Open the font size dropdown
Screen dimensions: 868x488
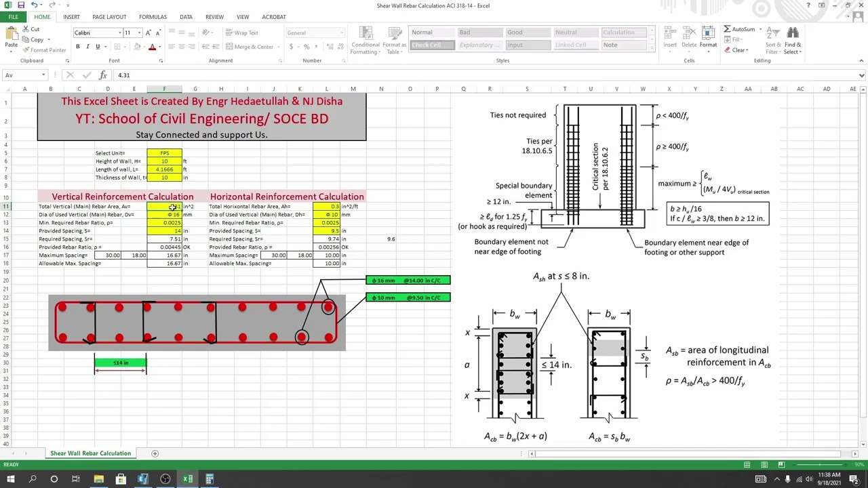tap(140, 33)
